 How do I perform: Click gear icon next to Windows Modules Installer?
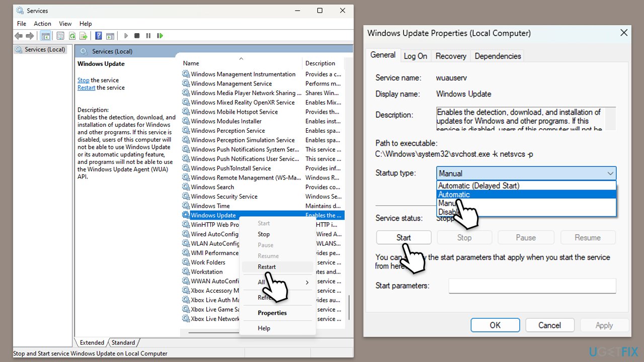pyautogui.click(x=186, y=121)
